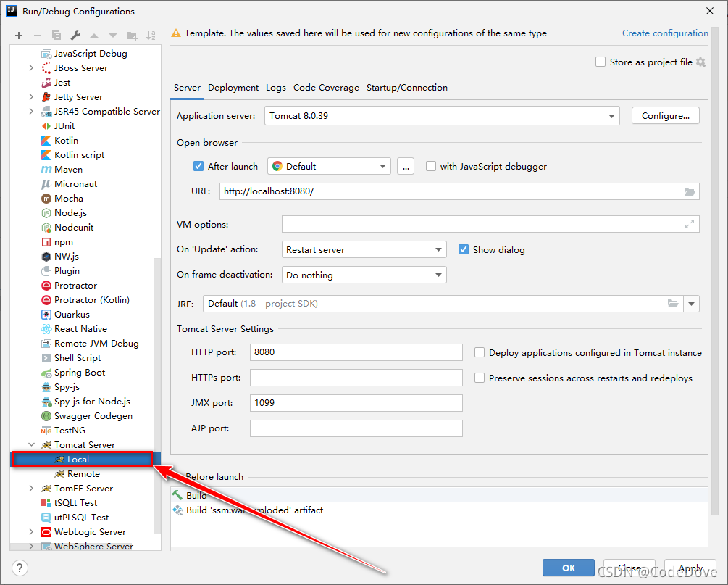Enable with JavaScript debugger checkbox
This screenshot has height=585, width=728.
coord(431,166)
